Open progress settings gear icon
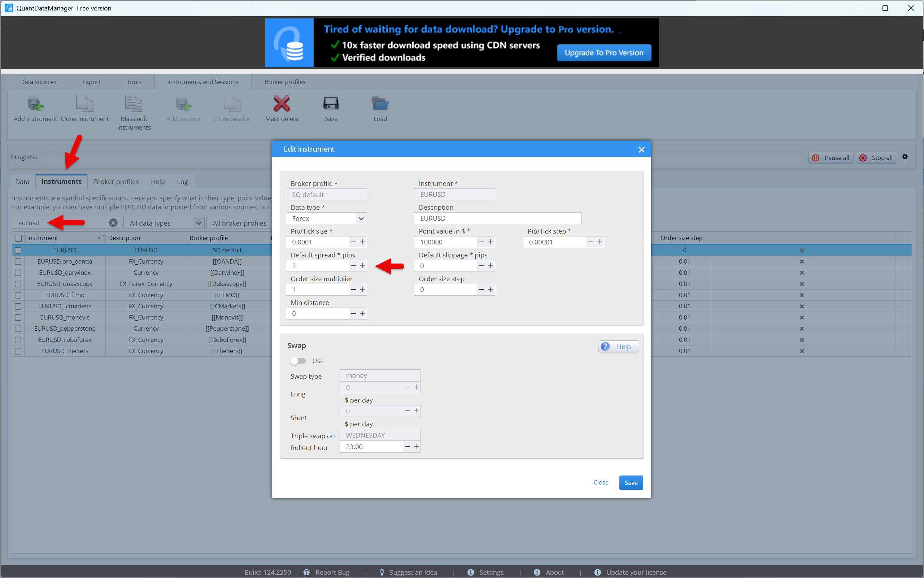The width and height of the screenshot is (924, 578). [x=905, y=157]
